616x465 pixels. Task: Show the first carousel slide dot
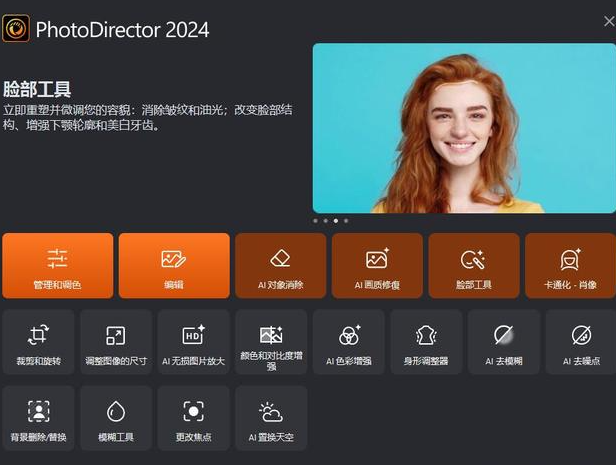click(x=315, y=221)
